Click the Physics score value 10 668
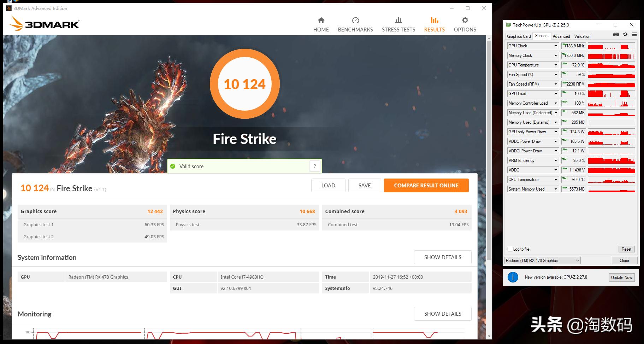The image size is (644, 344). click(x=307, y=211)
